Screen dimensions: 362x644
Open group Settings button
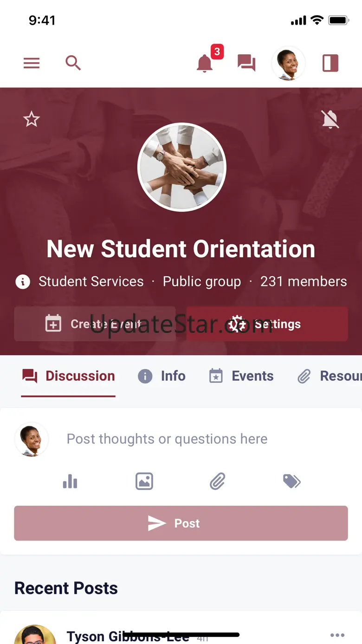pyautogui.click(x=267, y=324)
